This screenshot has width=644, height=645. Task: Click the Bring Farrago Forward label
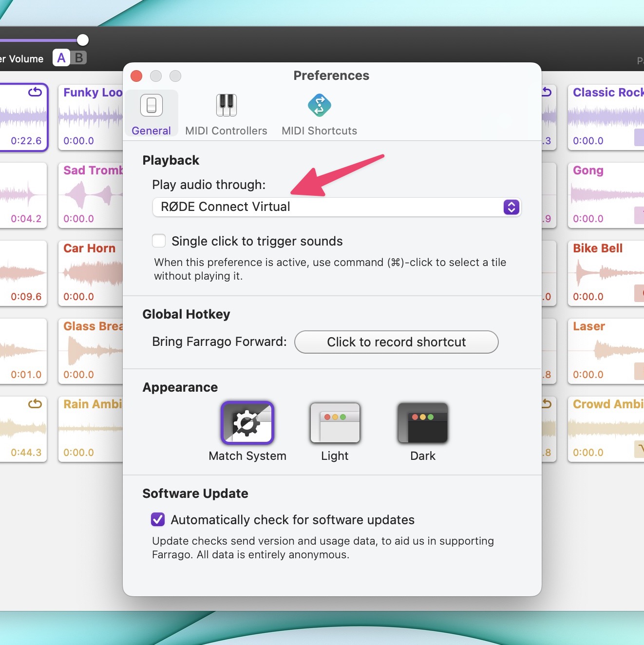(x=220, y=341)
